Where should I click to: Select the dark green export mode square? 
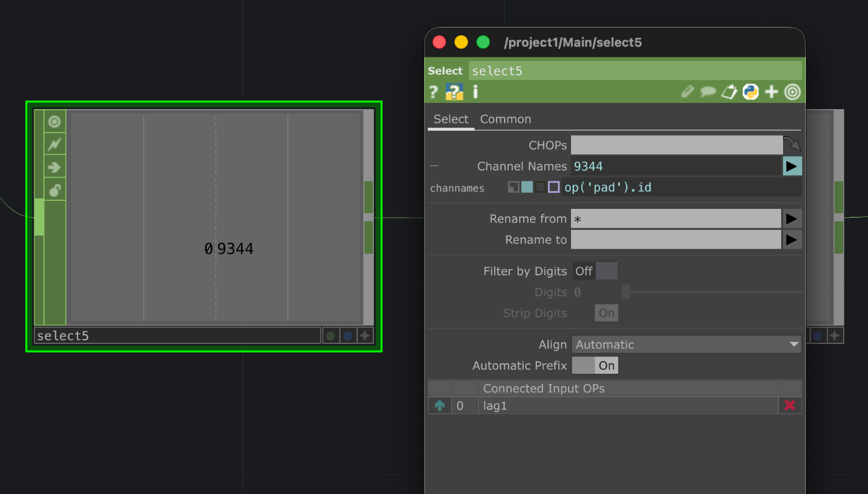coord(541,187)
